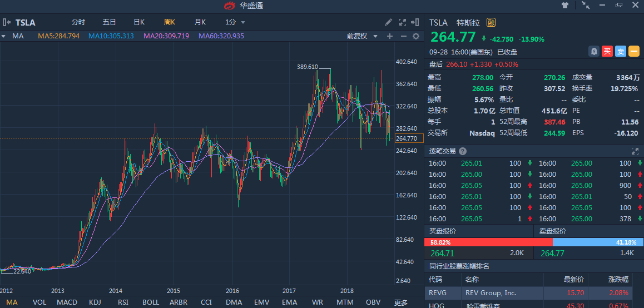Switch to 日K daily chart tab
Image resolution: width=644 pixels, height=308 pixels.
click(x=139, y=22)
